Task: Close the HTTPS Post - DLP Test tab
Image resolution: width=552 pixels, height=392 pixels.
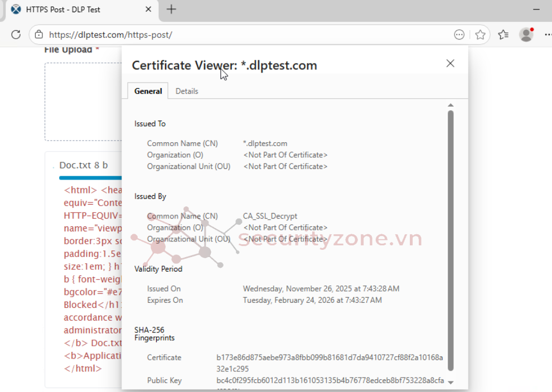Action: 148,9
